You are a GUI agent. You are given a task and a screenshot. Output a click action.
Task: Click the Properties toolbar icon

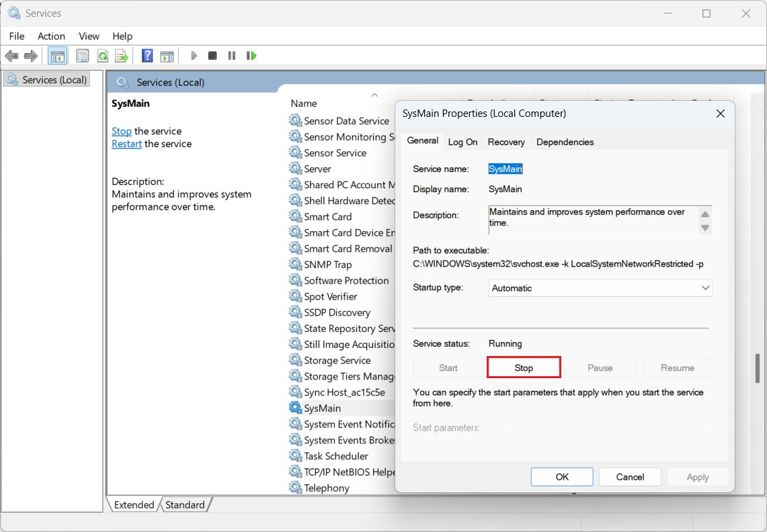click(x=83, y=56)
